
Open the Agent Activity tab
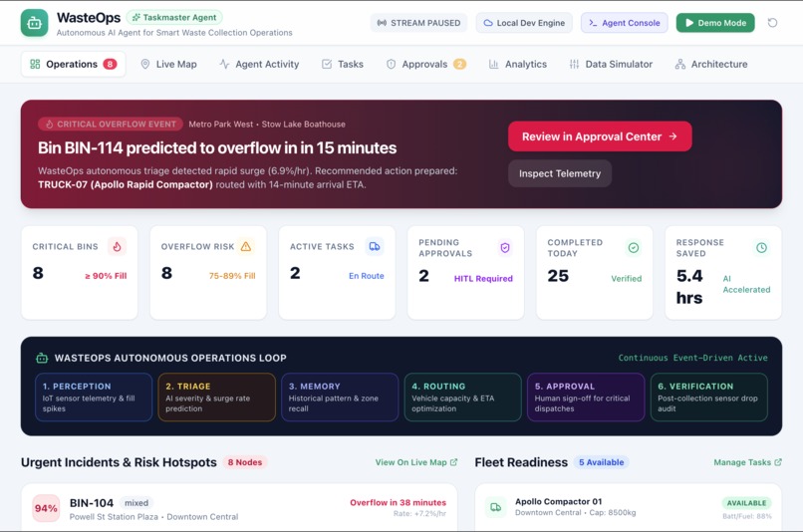click(259, 64)
